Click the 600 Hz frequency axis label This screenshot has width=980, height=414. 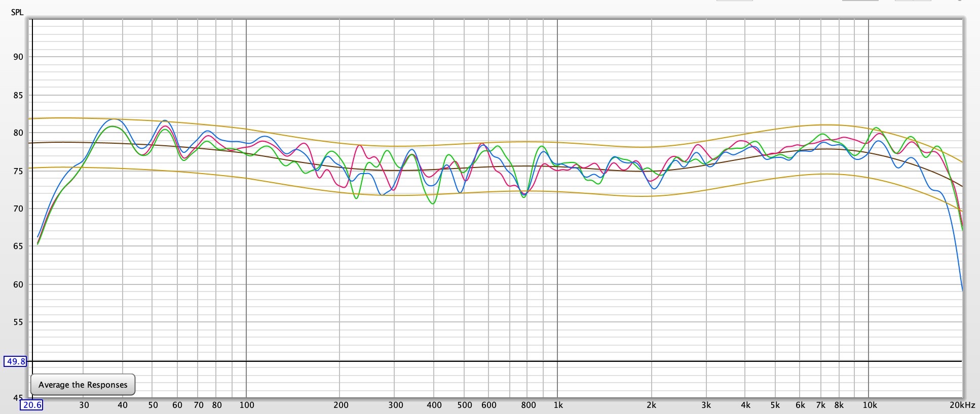[489, 405]
